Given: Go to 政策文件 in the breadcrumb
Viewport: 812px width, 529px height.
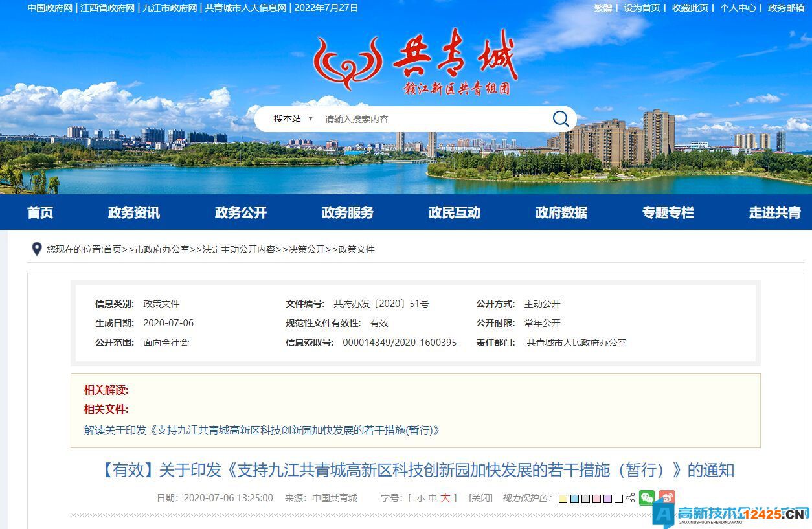Looking at the screenshot, I should click(x=357, y=249).
